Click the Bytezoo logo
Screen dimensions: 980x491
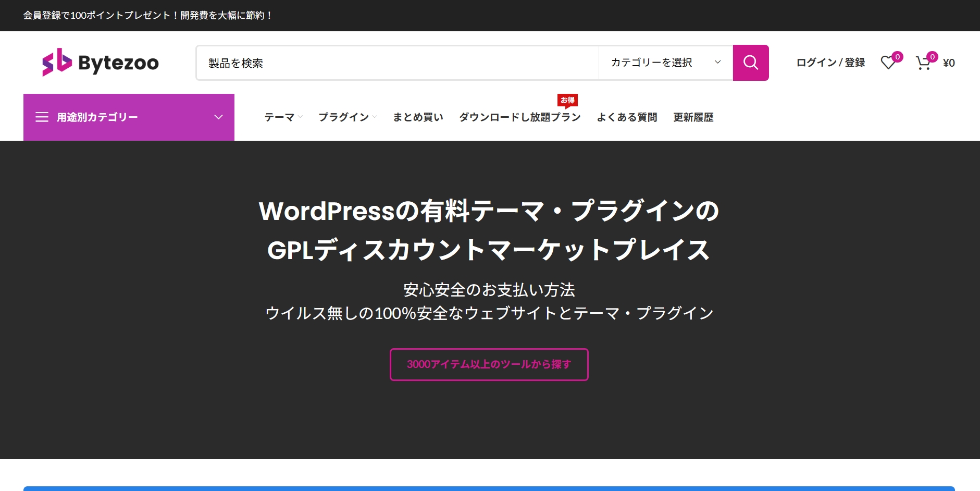click(101, 63)
